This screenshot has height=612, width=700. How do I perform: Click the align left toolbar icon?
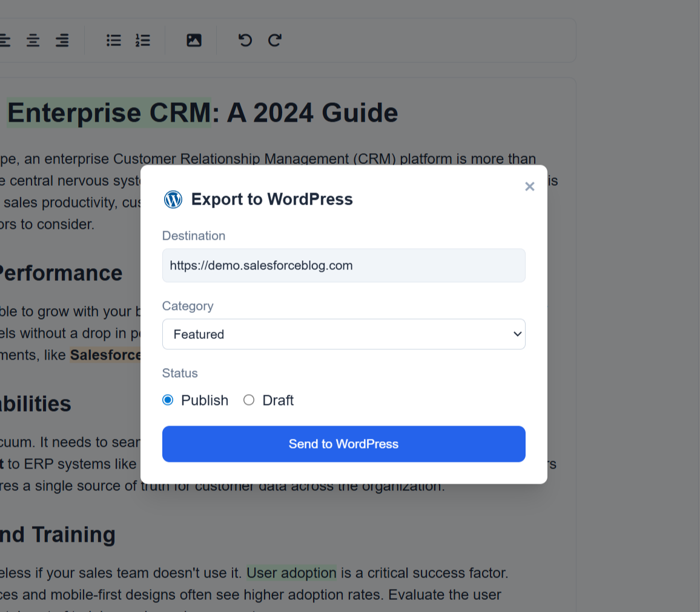click(4, 40)
